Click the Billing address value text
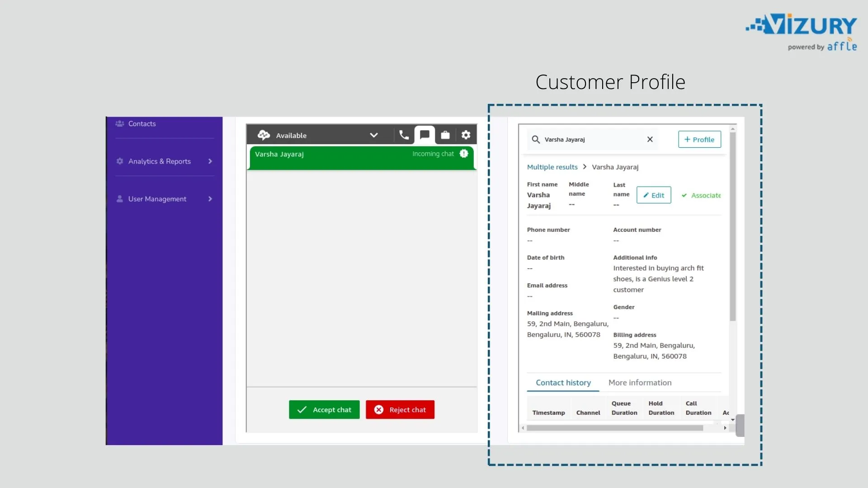868x488 pixels. (654, 351)
